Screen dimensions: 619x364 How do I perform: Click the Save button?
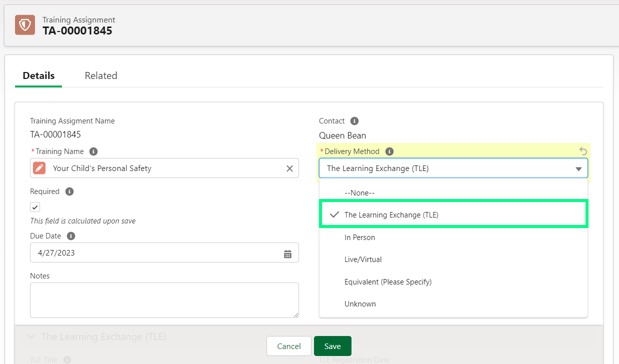coord(332,346)
